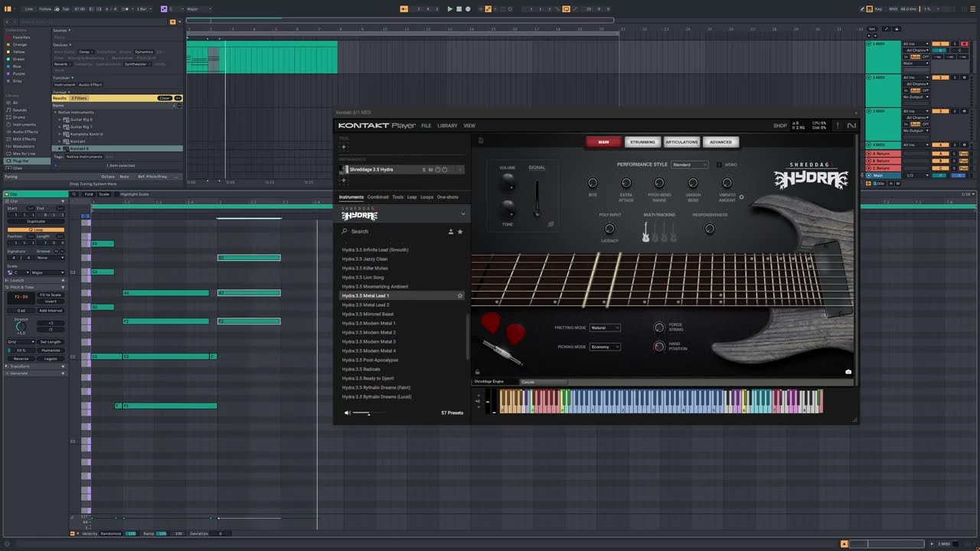The width and height of the screenshot is (980, 551).
Task: Open the Kontakt user account icon
Action: 451,231
